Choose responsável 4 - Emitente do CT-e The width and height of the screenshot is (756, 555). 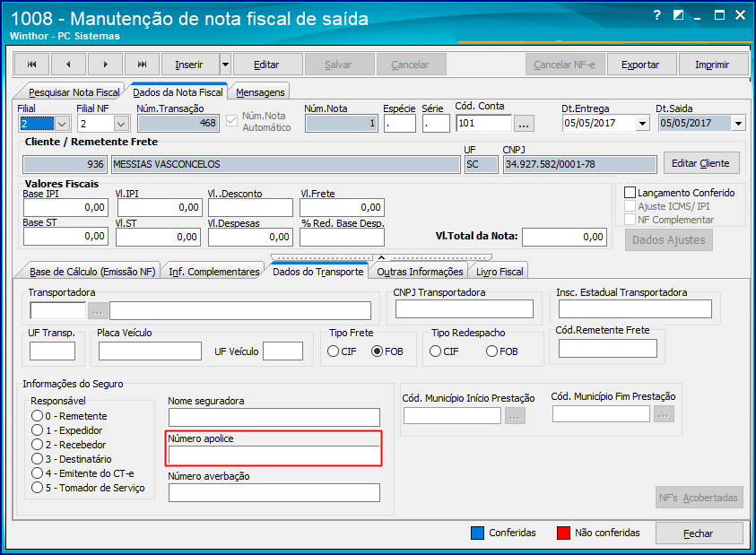pos(37,473)
